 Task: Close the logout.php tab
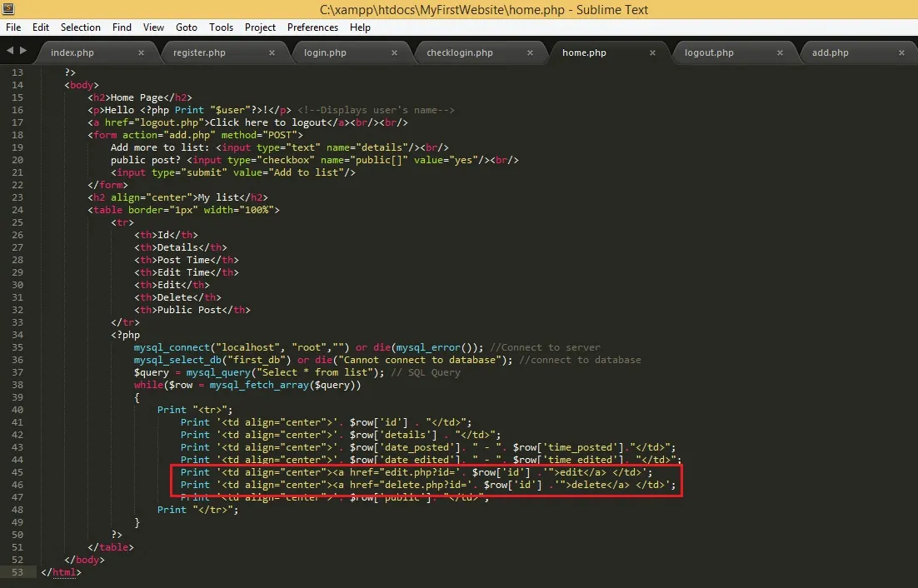pyautogui.click(x=780, y=52)
